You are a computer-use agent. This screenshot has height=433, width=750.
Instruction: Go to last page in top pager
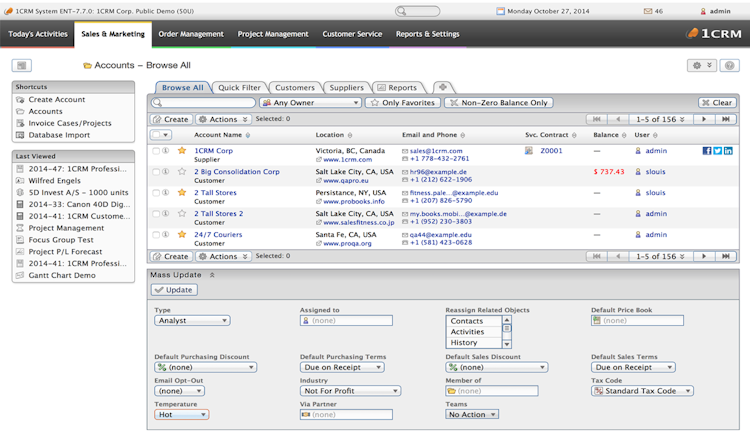click(726, 119)
